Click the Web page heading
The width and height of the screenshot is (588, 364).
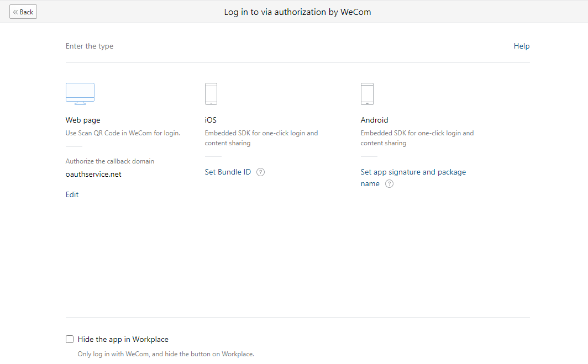[83, 120]
